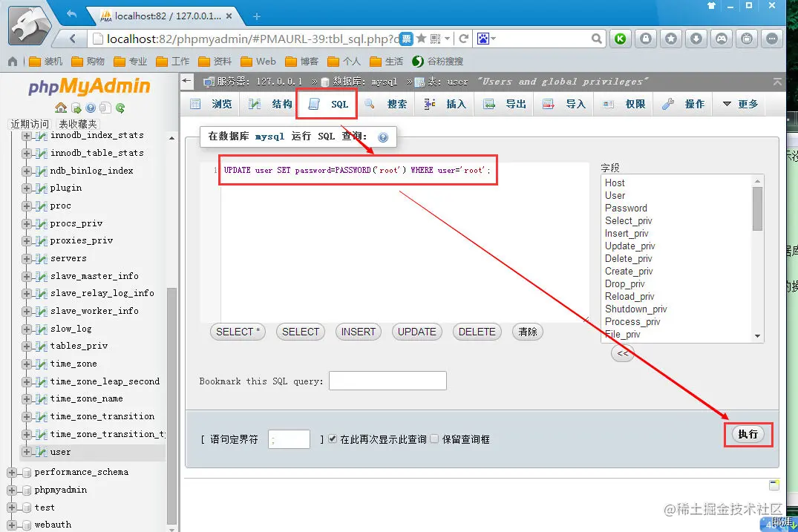Click the TV toolbar icon
The width and height of the screenshot is (798, 532).
pos(747,39)
